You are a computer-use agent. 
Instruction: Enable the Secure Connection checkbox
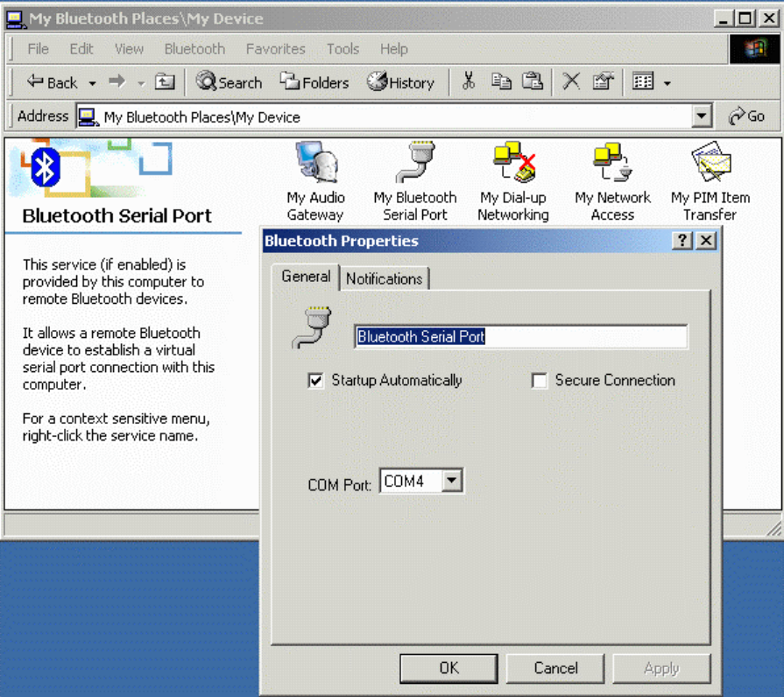539,381
